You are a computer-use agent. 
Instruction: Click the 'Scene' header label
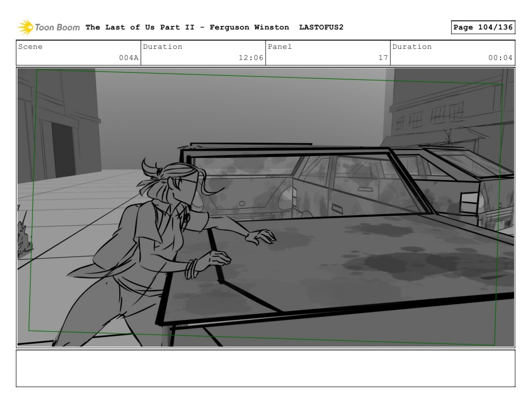30,46
